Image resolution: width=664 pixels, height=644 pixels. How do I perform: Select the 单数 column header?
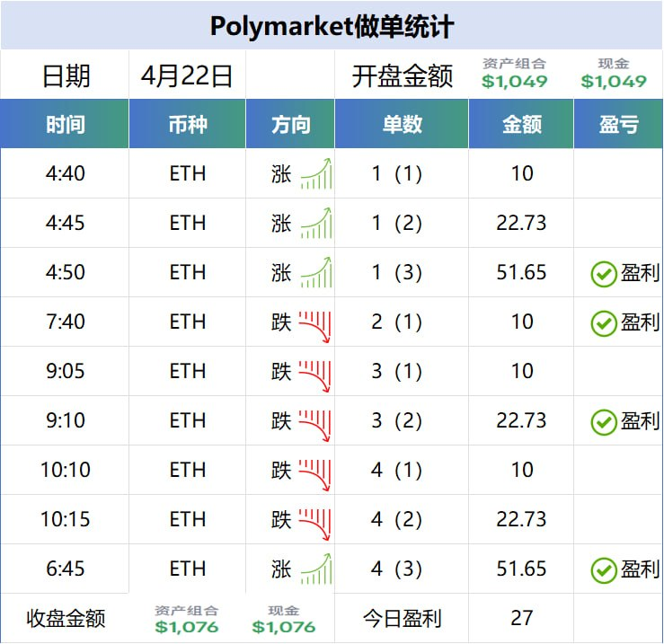click(x=402, y=124)
